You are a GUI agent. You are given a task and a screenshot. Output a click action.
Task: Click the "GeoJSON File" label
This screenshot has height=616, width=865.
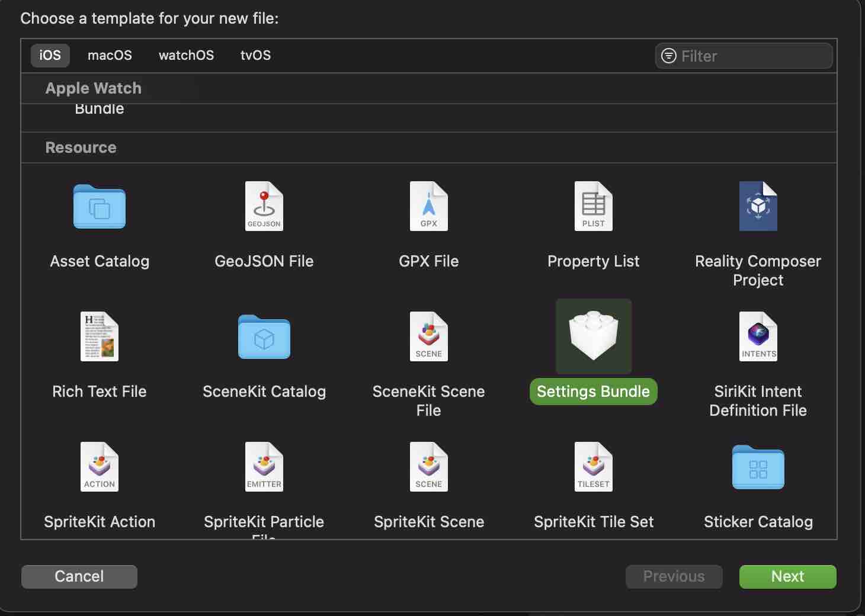(x=264, y=261)
